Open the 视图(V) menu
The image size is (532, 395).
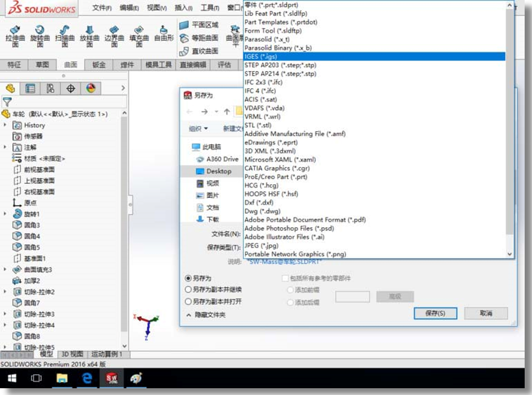[x=157, y=8]
